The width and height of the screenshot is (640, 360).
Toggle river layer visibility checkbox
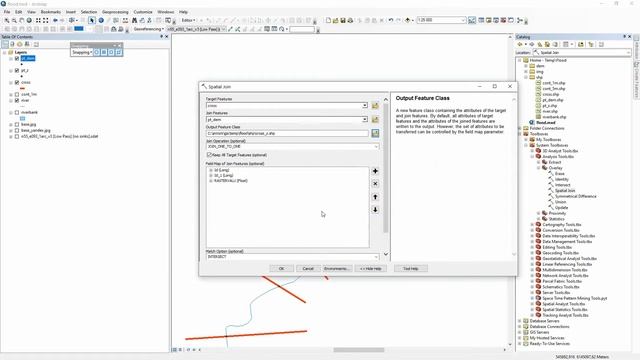(17, 100)
